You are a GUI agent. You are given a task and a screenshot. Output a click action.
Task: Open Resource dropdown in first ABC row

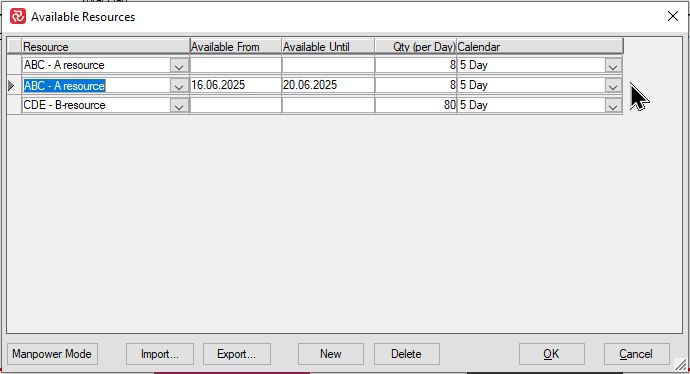pyautogui.click(x=179, y=66)
